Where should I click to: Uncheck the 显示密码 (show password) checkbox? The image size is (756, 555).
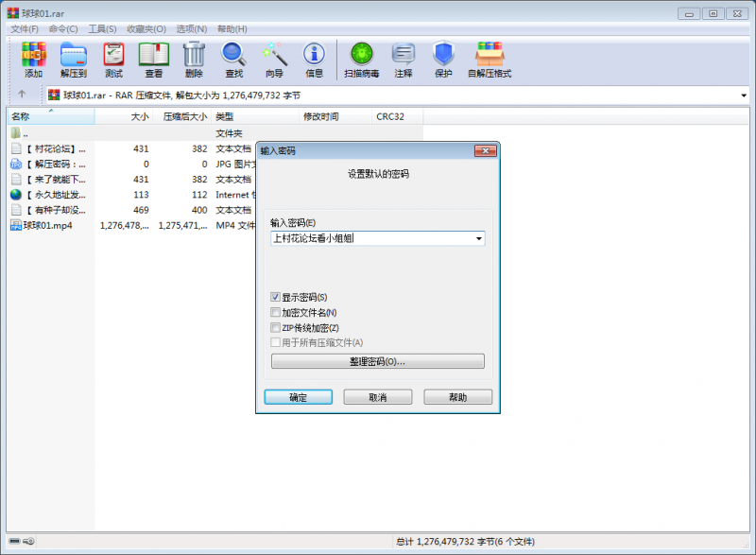click(277, 295)
